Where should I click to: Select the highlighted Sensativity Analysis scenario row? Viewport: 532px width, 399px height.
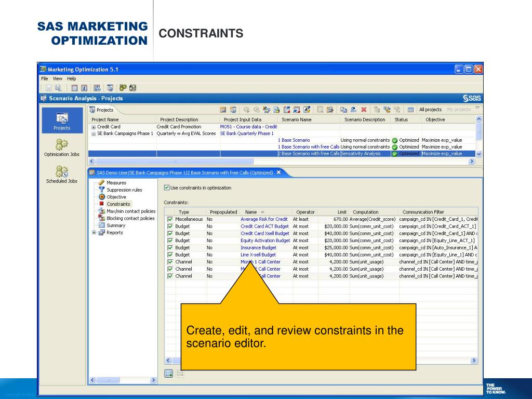tap(282, 154)
